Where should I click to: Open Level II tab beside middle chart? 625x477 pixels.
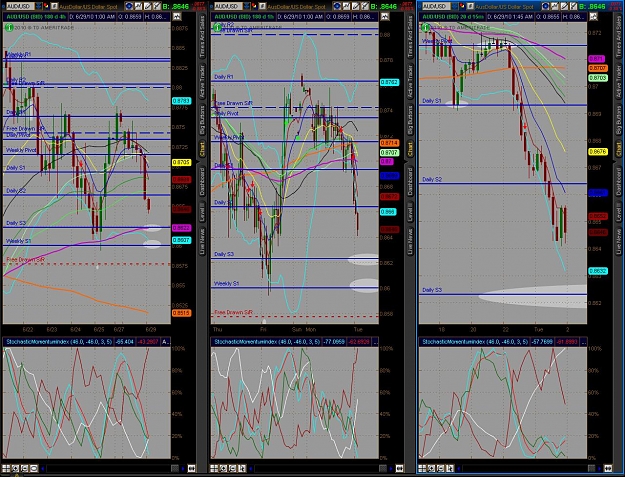point(410,212)
